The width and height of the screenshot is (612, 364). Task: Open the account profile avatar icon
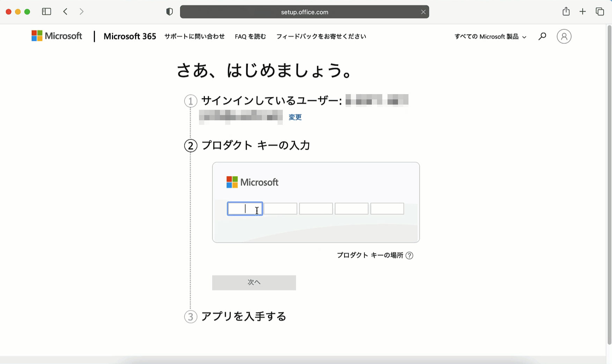564,36
